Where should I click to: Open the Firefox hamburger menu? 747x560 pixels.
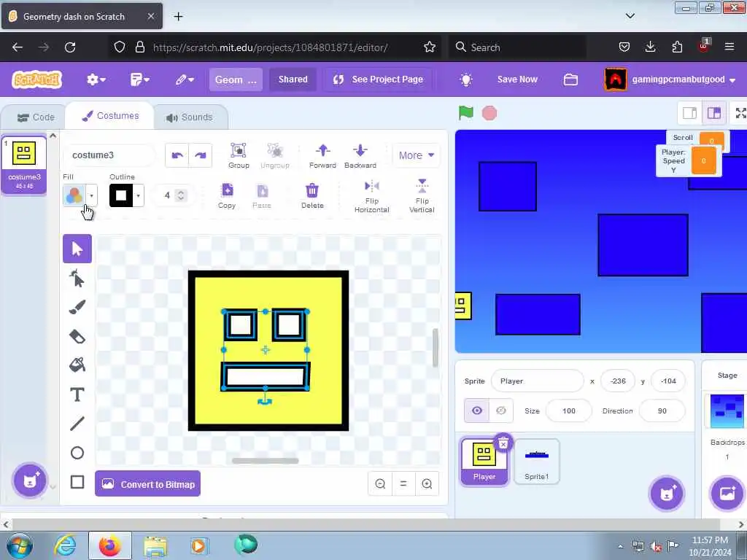(729, 47)
